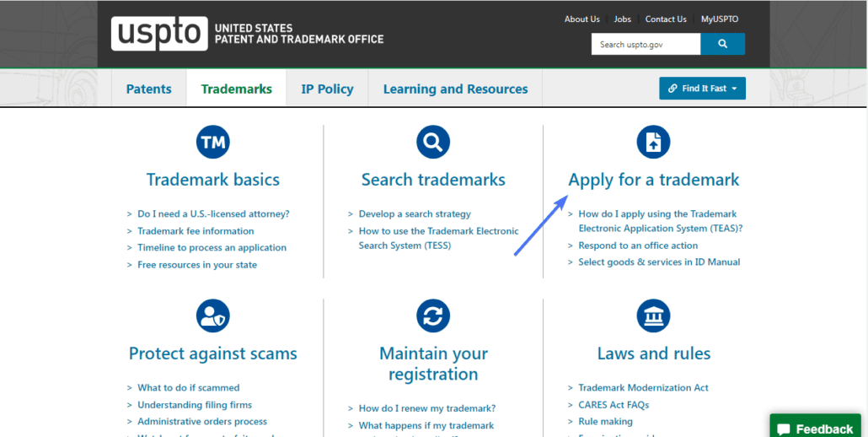Open How do I renew my trademark

pos(427,409)
